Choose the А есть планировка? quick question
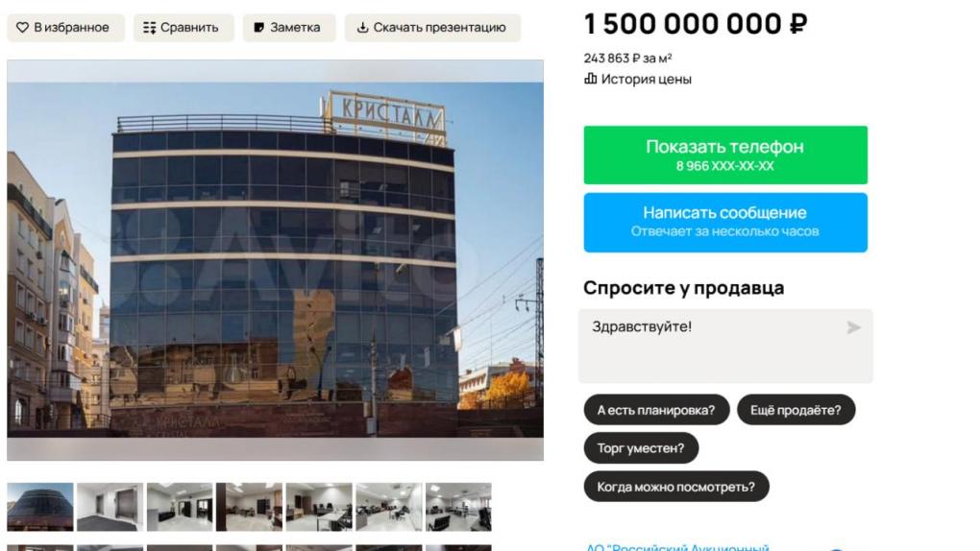The height and width of the screenshot is (551, 980). click(656, 410)
